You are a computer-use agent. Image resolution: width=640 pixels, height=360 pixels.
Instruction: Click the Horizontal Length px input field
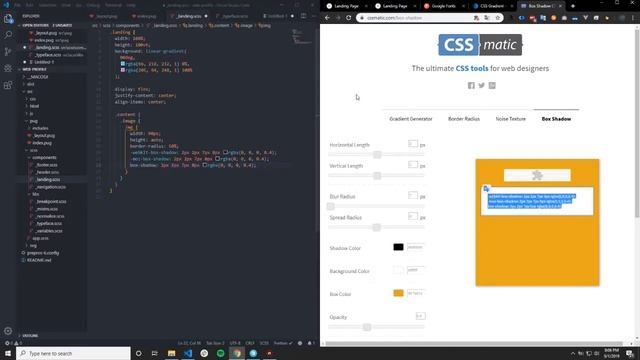coord(413,144)
